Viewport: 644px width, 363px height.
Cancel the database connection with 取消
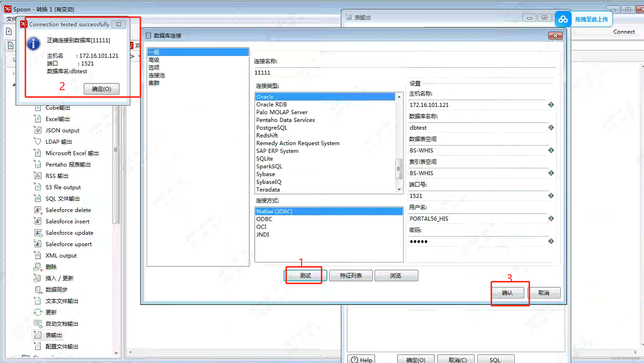pyautogui.click(x=544, y=293)
